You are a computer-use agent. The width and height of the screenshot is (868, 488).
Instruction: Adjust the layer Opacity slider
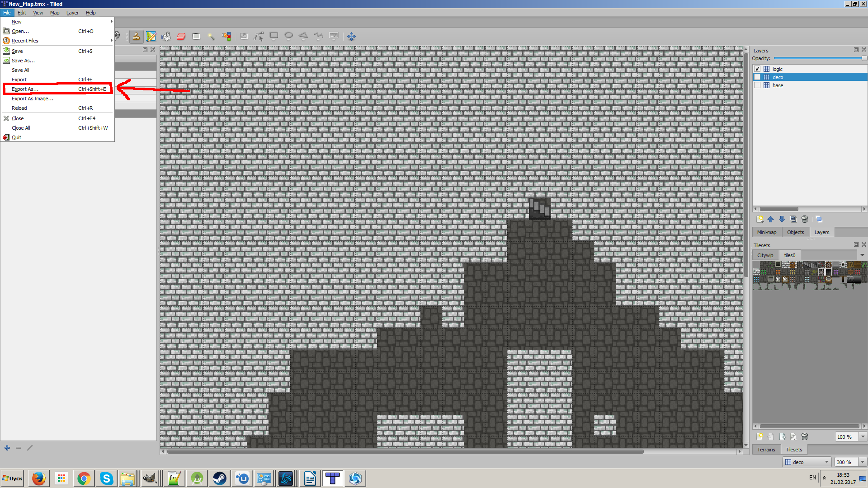coord(819,58)
